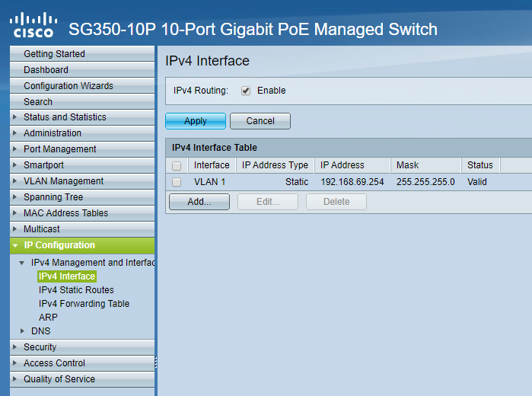Screen dimensions: 532x396
Task: Click the Add... button
Action: tap(199, 202)
